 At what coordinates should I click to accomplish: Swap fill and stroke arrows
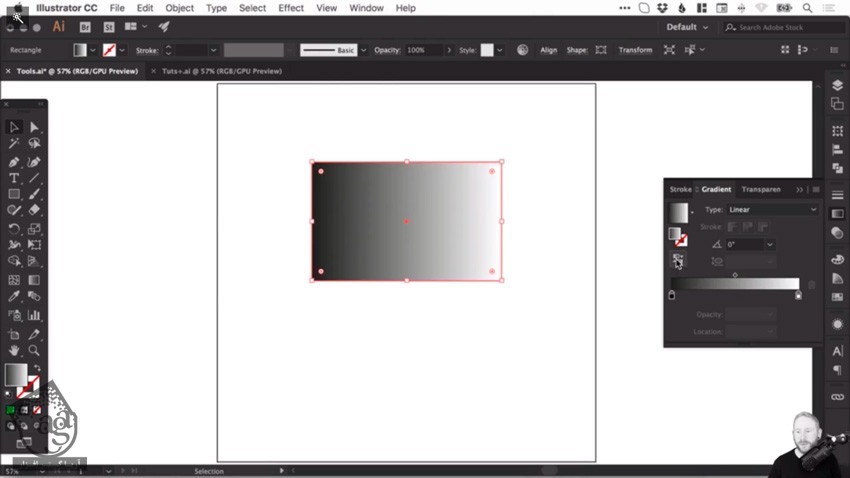coord(37,368)
